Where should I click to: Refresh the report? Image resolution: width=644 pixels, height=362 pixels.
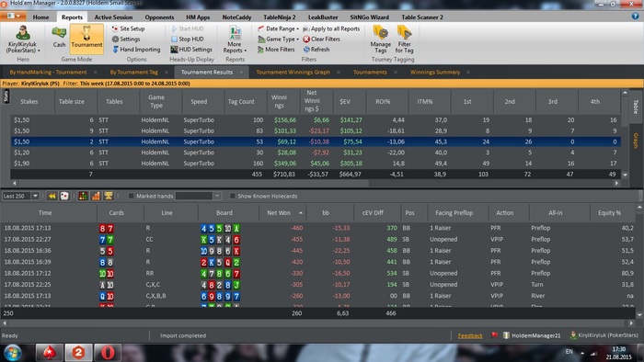[x=316, y=50]
